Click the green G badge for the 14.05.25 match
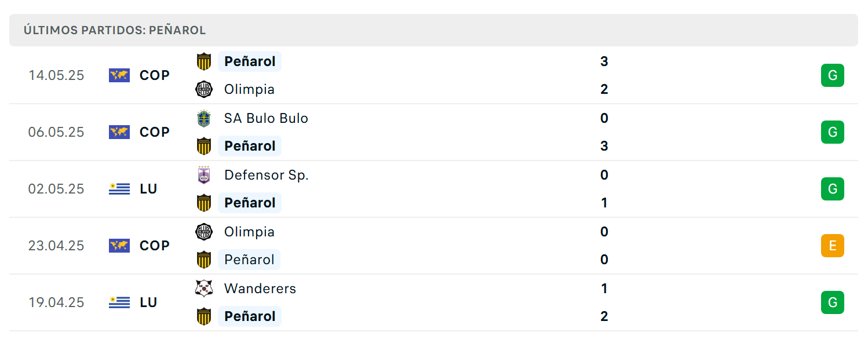This screenshot has width=868, height=343. click(x=832, y=75)
